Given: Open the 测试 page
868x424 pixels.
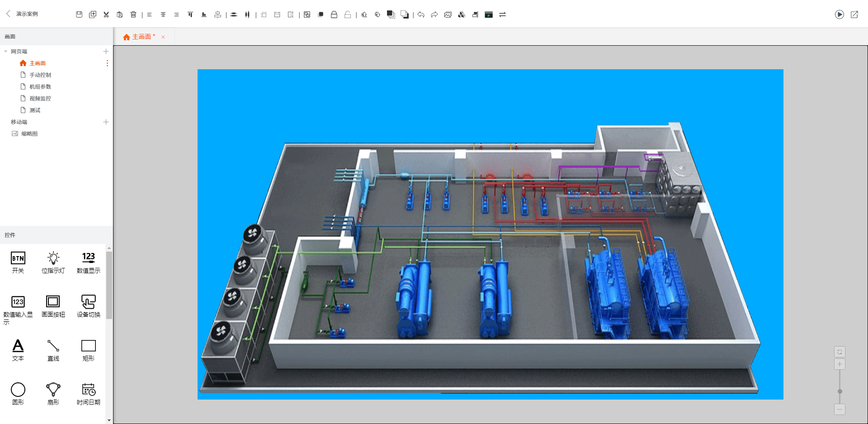Looking at the screenshot, I should pos(35,110).
